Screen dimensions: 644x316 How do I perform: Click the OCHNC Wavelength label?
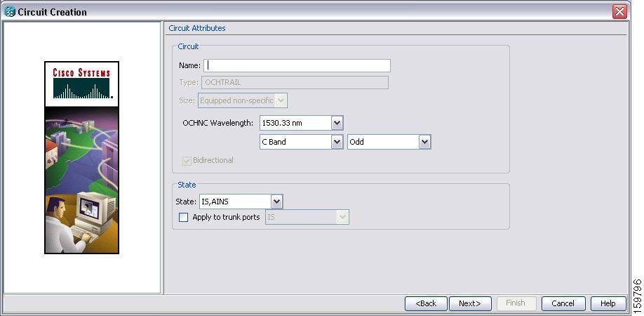coord(217,123)
